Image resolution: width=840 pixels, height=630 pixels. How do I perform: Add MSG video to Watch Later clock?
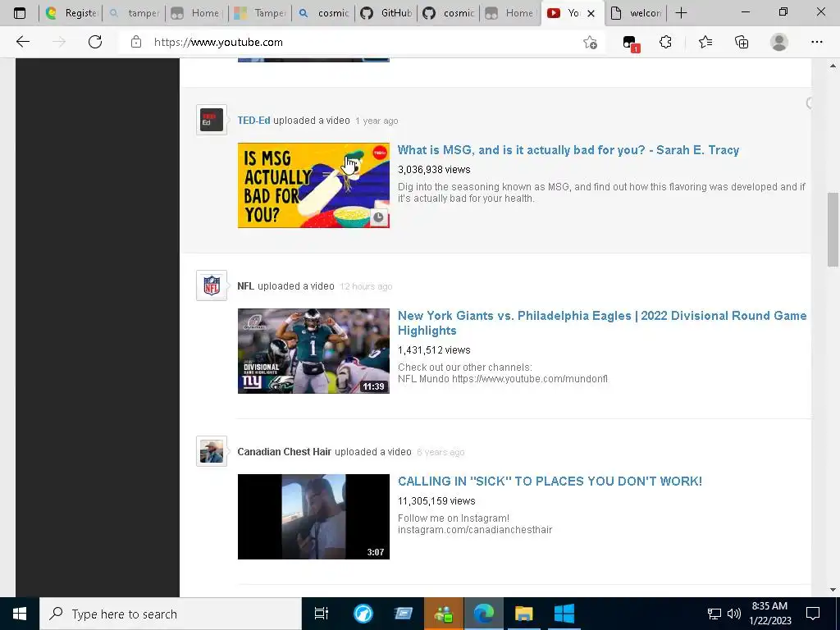[x=379, y=217]
